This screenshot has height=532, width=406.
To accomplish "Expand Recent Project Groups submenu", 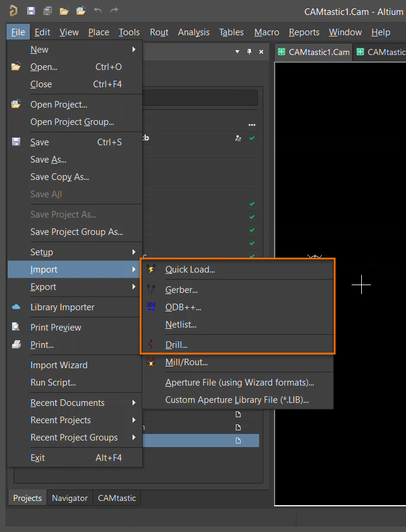I will (x=75, y=438).
